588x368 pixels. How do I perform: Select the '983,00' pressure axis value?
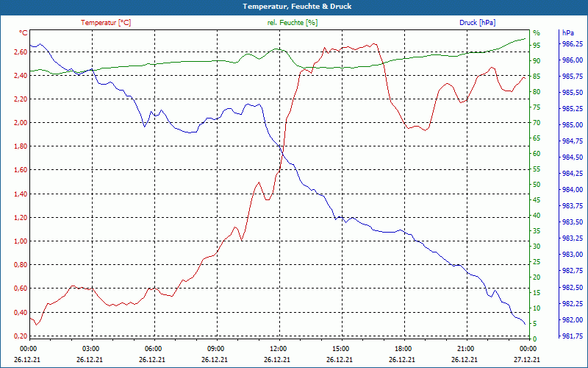pyautogui.click(x=573, y=255)
